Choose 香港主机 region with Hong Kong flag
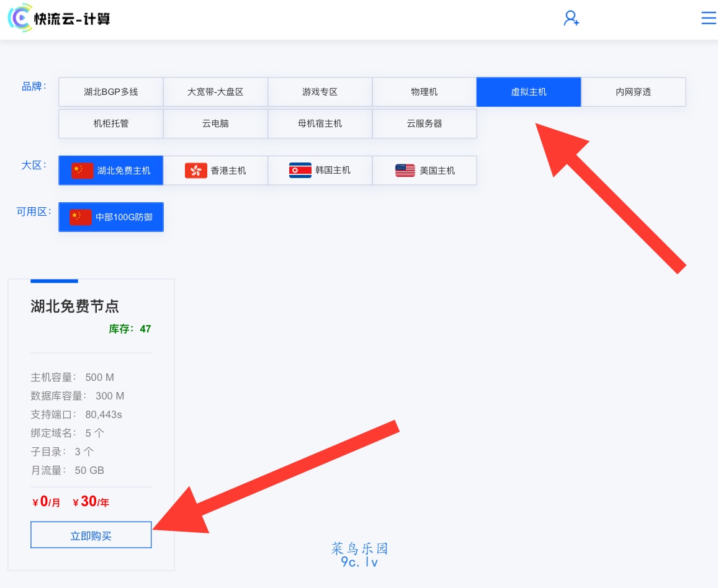 215,171
